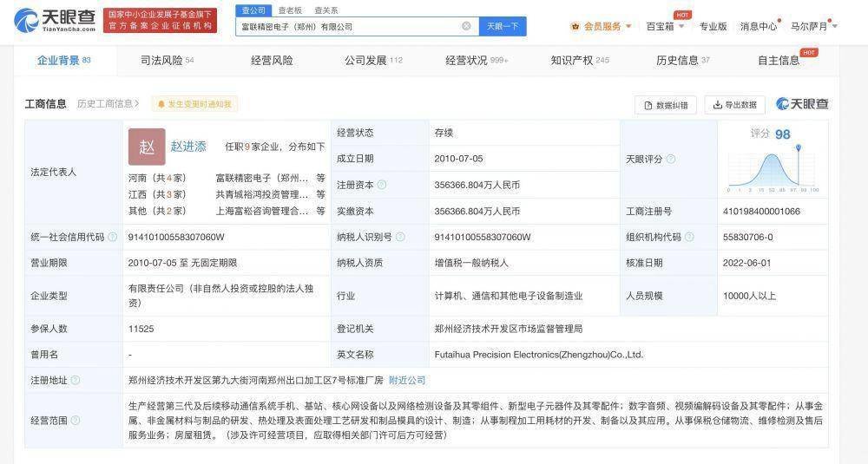Image resolution: width=868 pixels, height=464 pixels.
Task: Open the 历史工商信息 link
Action: tap(108, 103)
